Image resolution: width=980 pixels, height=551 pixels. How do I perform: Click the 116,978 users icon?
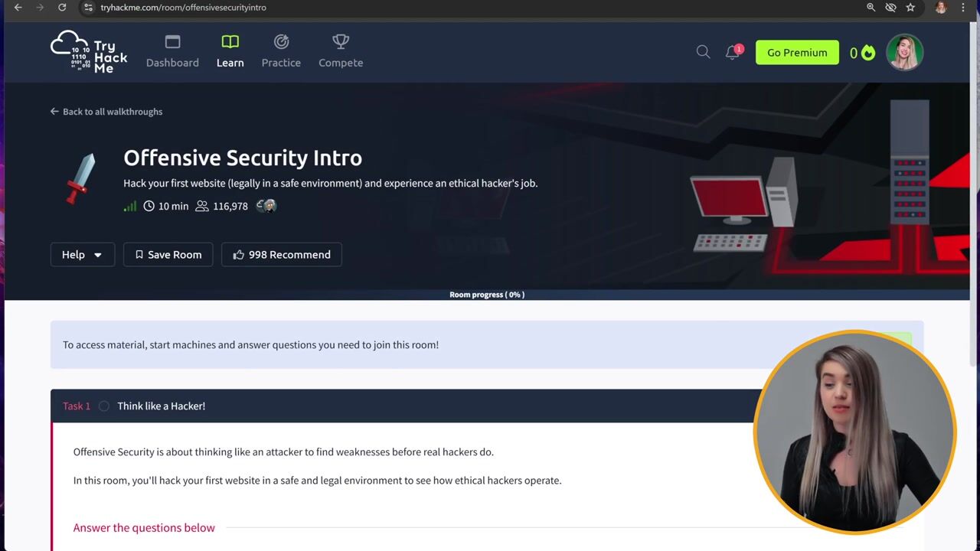[202, 206]
